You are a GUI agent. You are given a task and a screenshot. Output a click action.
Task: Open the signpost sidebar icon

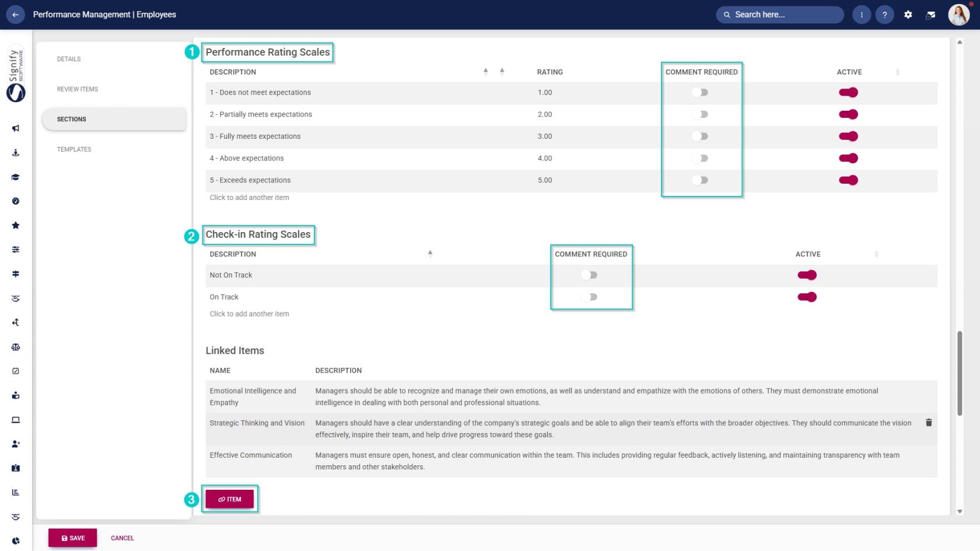pos(16,274)
